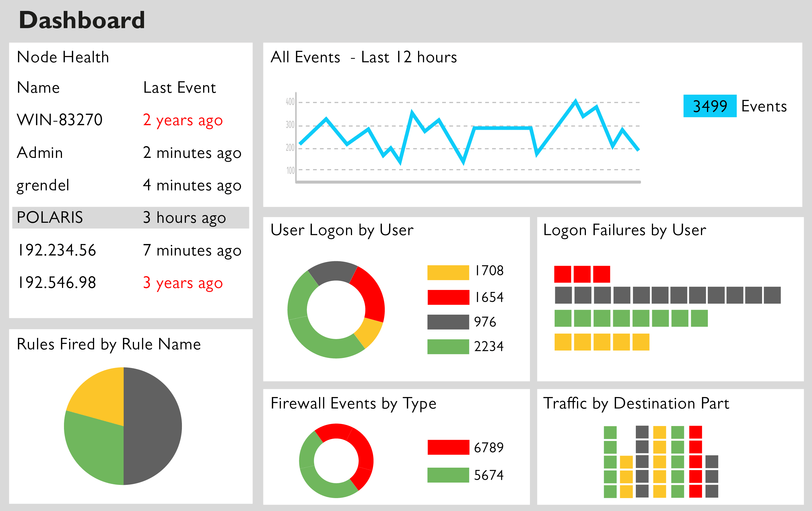Viewport: 812px width, 511px height.
Task: Click the 1654 logon count
Action: pos(489,297)
